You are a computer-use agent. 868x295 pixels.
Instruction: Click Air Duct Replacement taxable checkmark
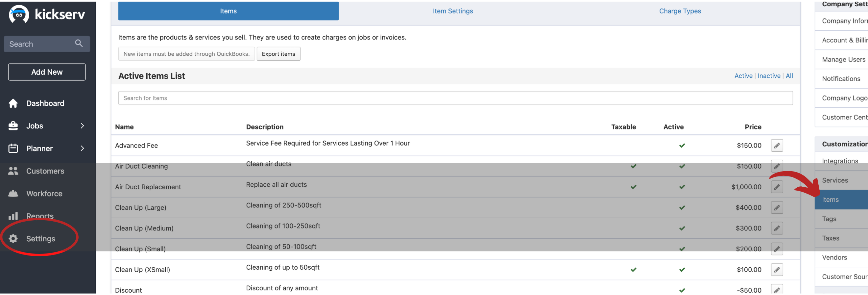(x=634, y=187)
